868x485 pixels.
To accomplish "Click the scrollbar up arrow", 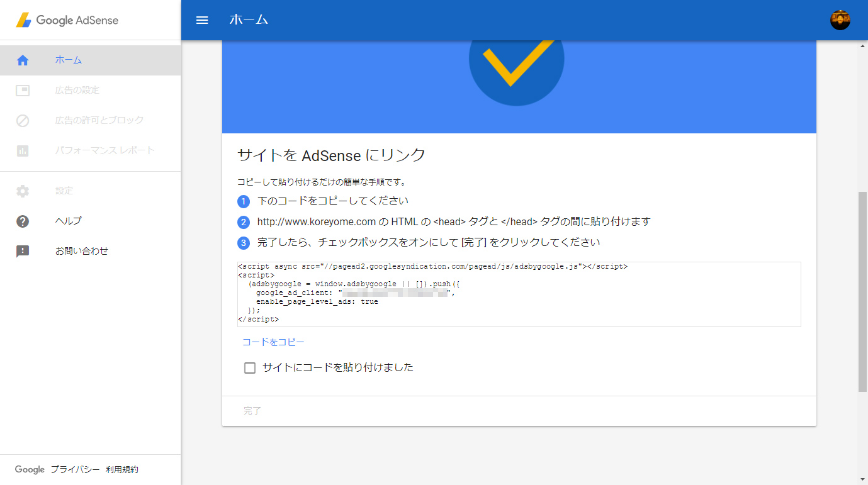I will click(862, 46).
